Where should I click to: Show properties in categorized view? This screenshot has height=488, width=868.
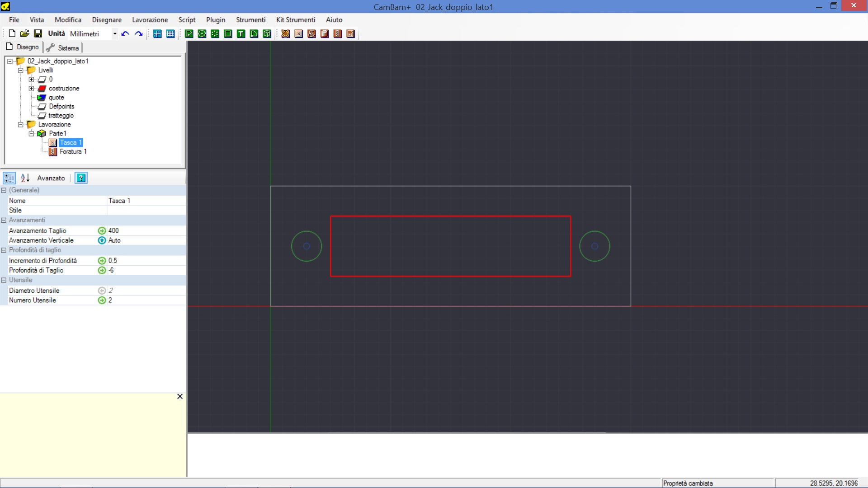point(9,178)
